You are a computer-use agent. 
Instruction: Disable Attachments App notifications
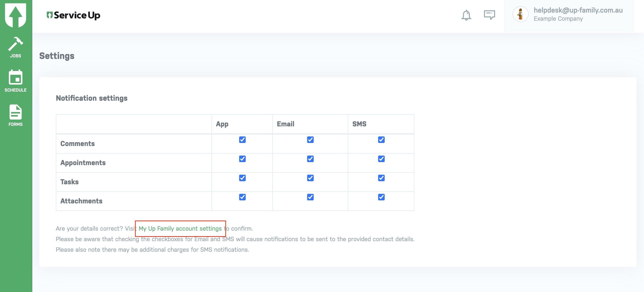click(x=242, y=197)
